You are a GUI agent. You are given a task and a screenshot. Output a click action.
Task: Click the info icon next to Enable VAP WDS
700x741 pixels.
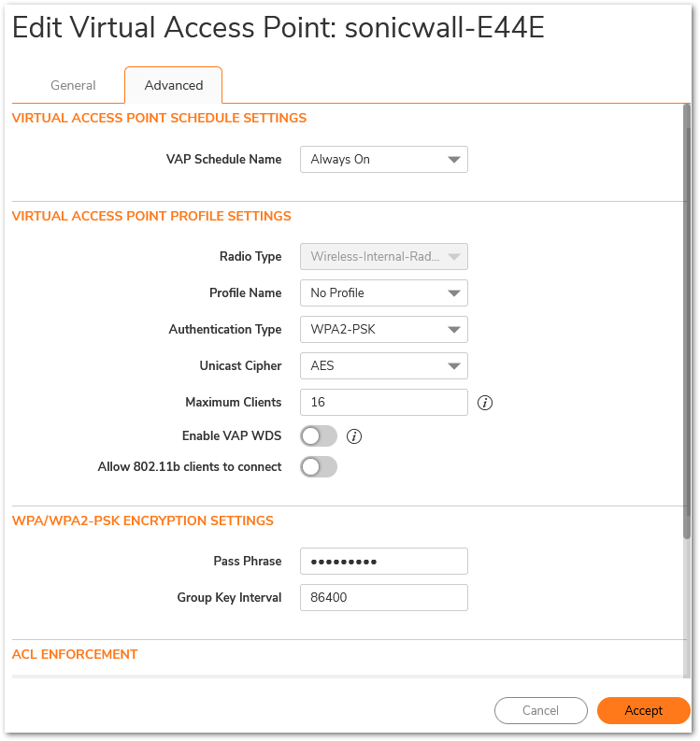coord(354,436)
